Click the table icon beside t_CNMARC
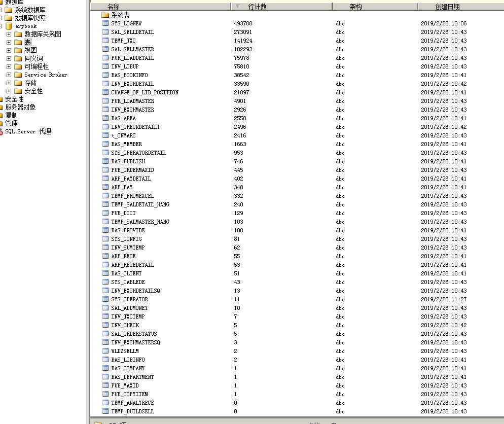 point(105,135)
